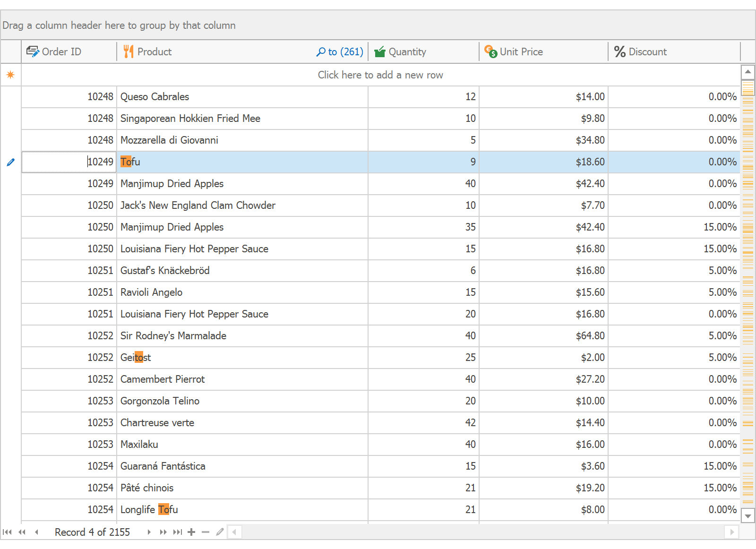
Task: Click the fork-and-knife Product column icon
Action: click(128, 51)
